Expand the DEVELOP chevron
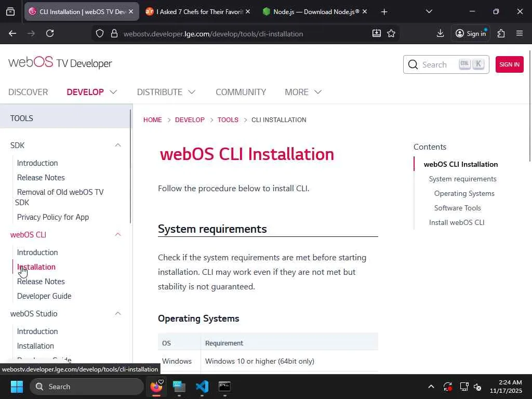 pyautogui.click(x=113, y=92)
